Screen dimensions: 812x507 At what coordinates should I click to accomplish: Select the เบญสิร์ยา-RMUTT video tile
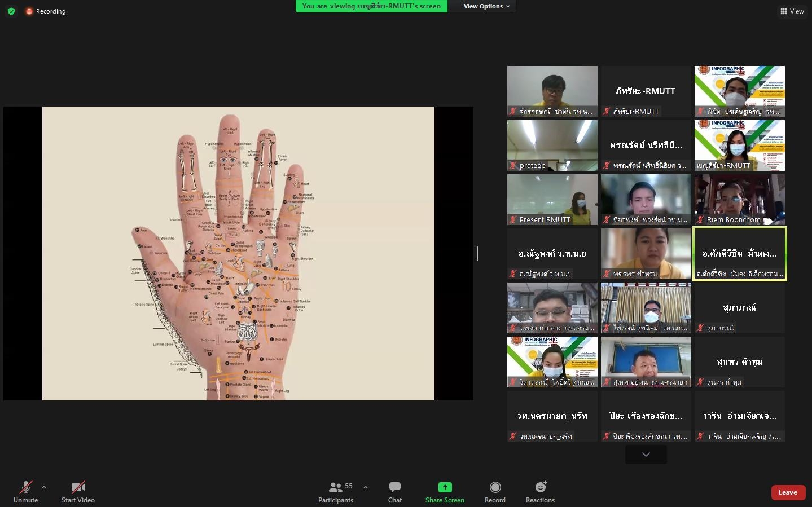740,146
